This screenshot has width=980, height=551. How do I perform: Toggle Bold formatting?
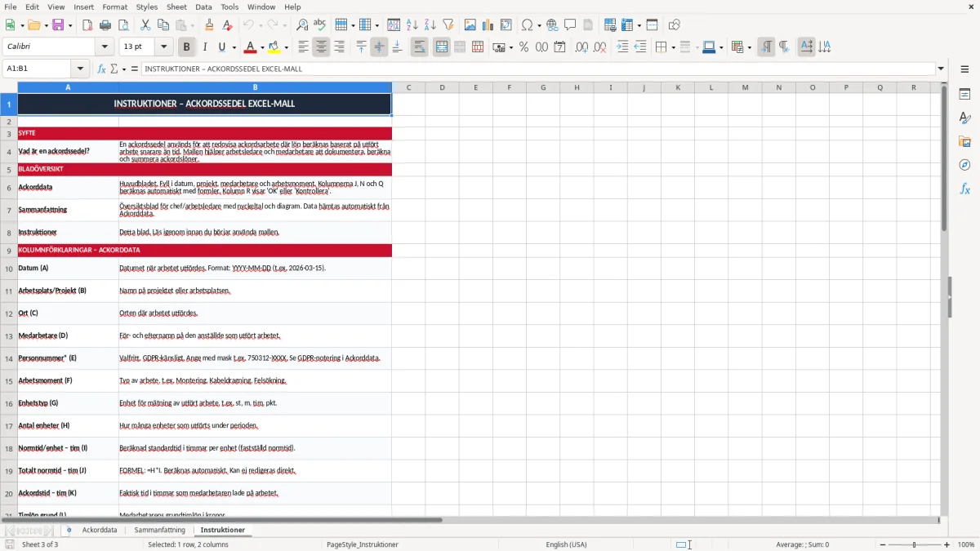point(186,47)
